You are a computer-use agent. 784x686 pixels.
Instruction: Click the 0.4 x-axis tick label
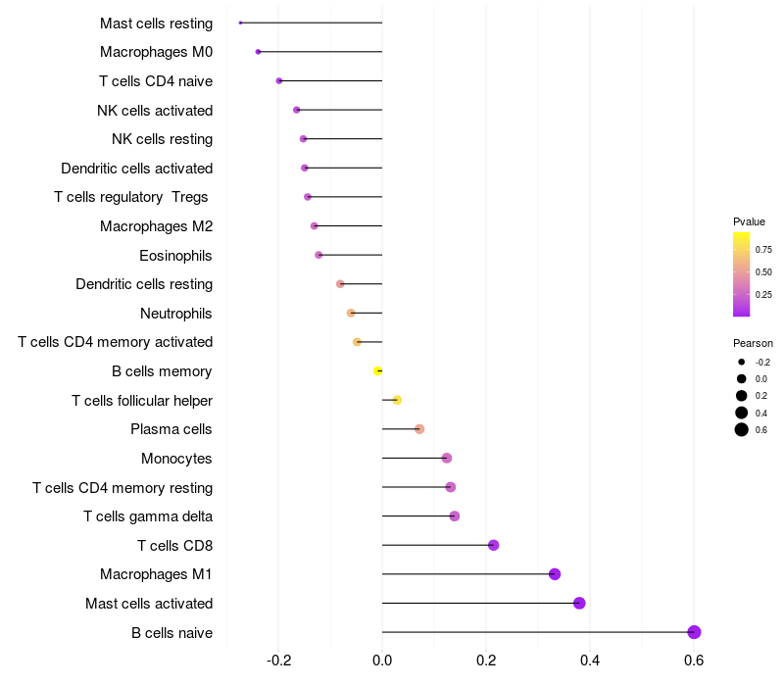590,661
